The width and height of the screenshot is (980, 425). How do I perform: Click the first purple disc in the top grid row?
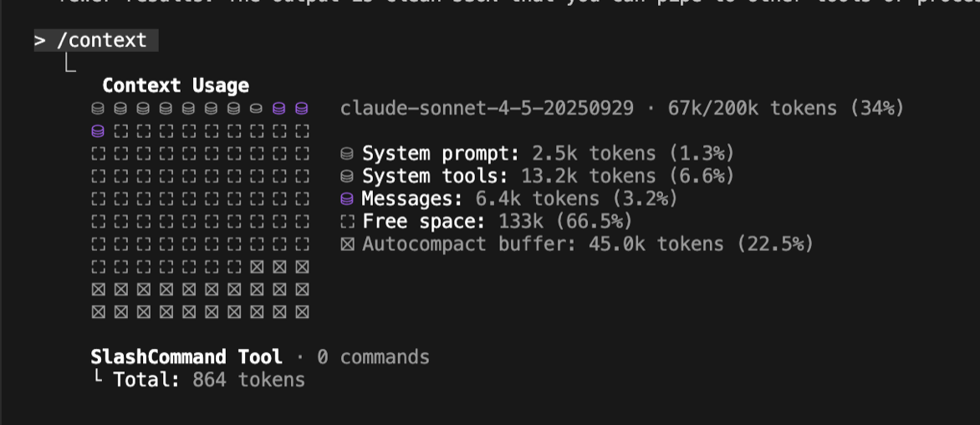[x=279, y=109]
